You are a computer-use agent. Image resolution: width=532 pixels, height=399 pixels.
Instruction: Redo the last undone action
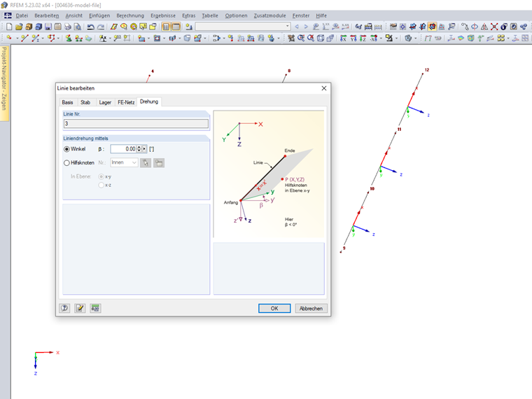coord(101,27)
